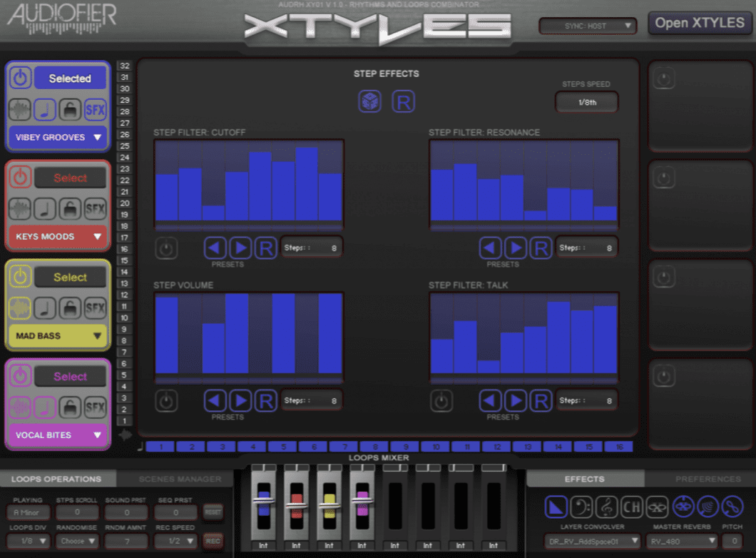The width and height of the screenshot is (756, 558).
Task: Click the magenta fader in Loops Mixer
Action: (362, 501)
